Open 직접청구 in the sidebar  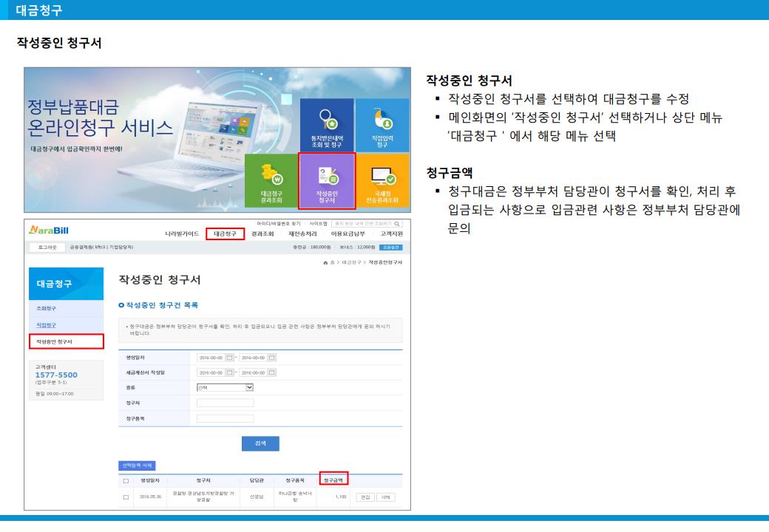tap(46, 325)
